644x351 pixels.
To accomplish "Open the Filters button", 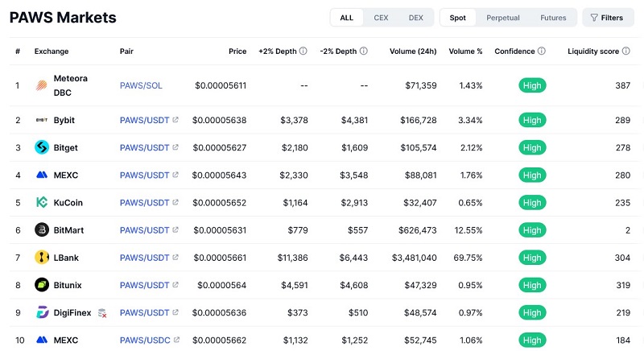I will click(x=608, y=18).
